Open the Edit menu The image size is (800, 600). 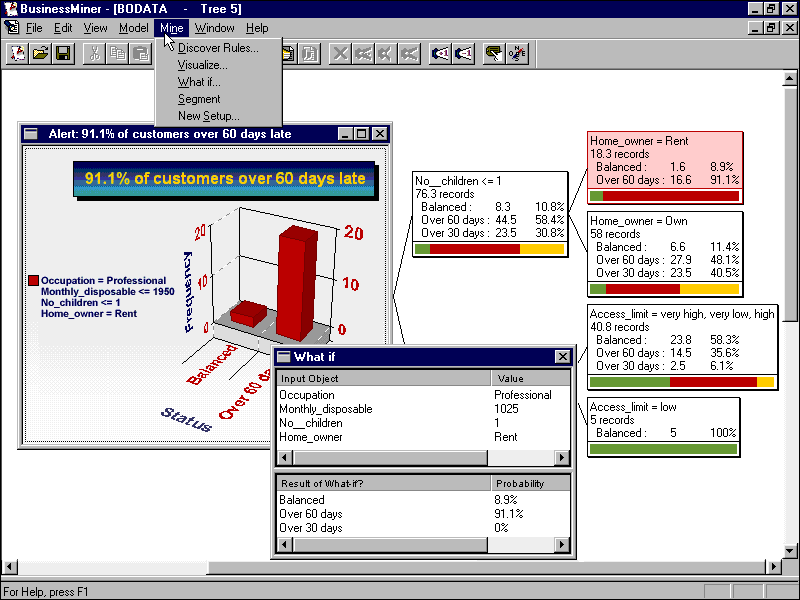pyautogui.click(x=63, y=28)
